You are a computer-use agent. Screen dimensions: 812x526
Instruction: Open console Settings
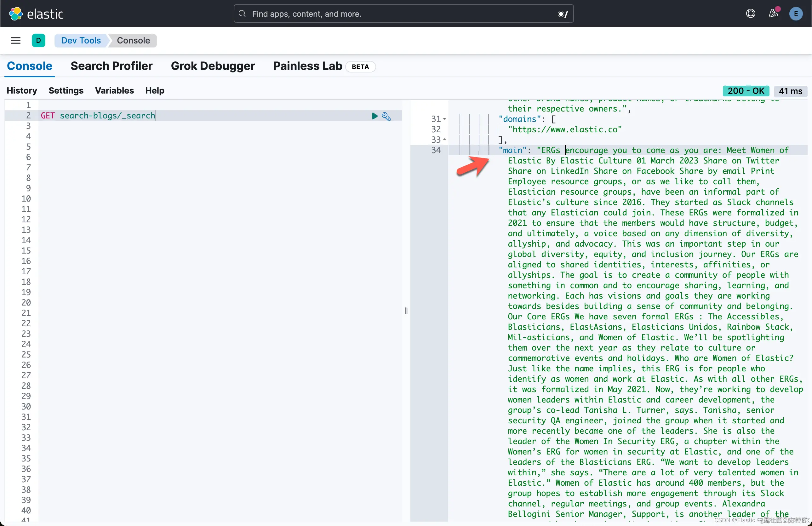pyautogui.click(x=66, y=90)
